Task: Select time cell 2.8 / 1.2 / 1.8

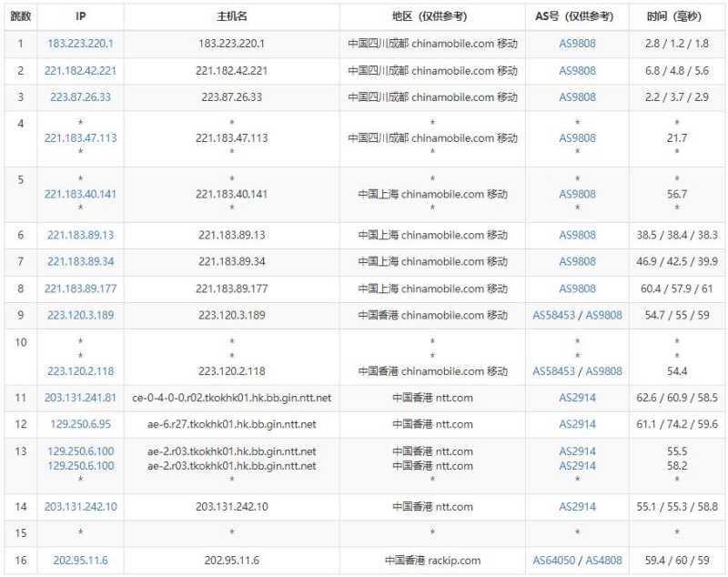Action: 677,44
